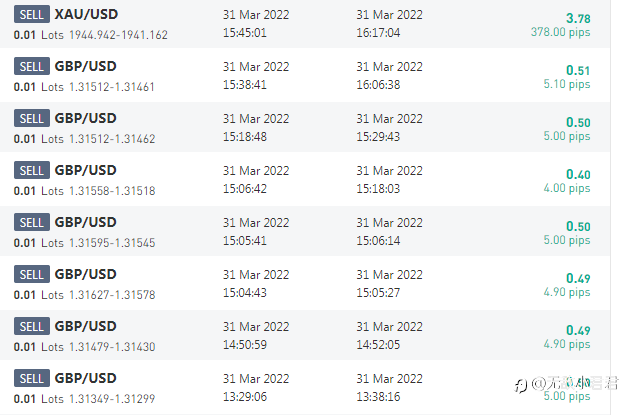Click the 5.10 pips value

click(x=566, y=84)
